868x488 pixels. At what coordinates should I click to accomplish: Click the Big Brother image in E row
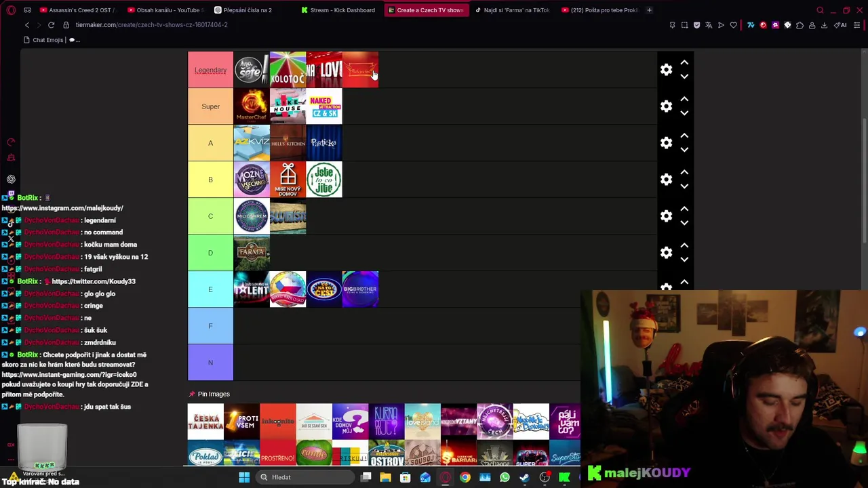pyautogui.click(x=360, y=289)
